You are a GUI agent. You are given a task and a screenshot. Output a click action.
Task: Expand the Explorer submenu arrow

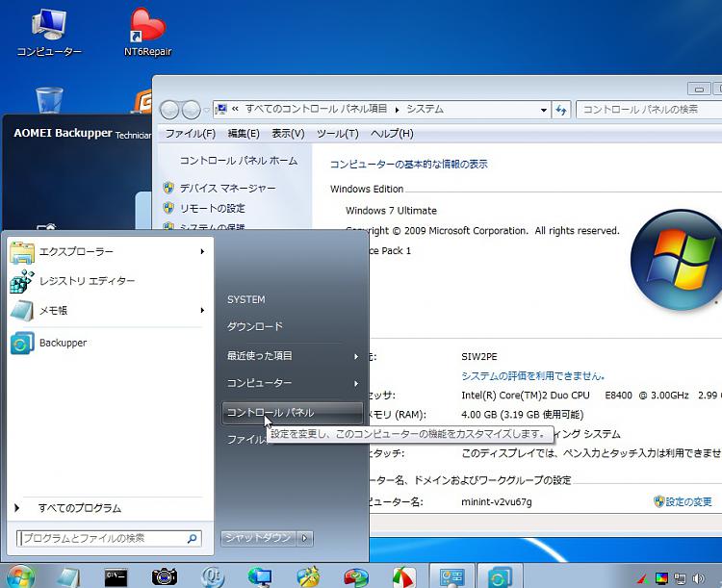[x=202, y=251]
